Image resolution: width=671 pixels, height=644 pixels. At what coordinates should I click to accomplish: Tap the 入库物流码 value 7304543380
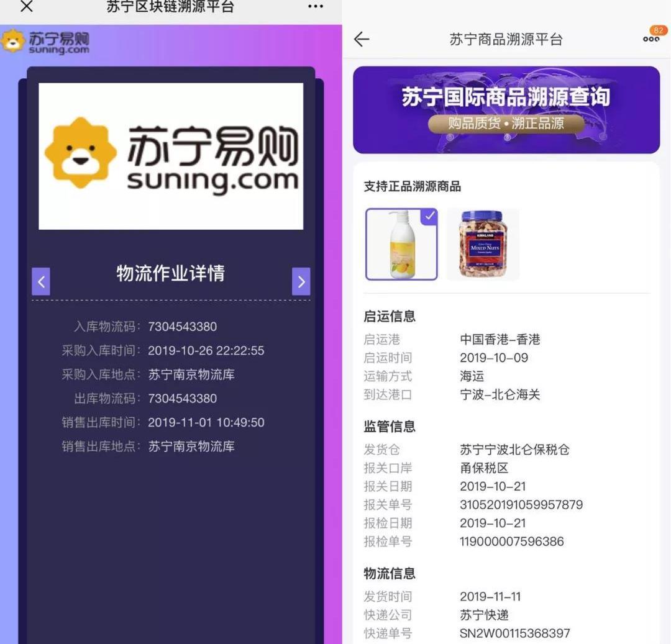point(182,327)
